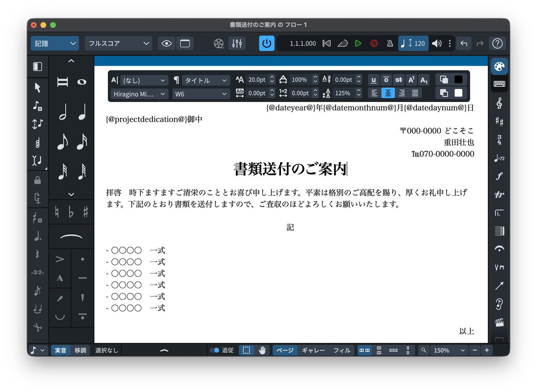This screenshot has height=392, width=537.
Task: Toggle the eye show/hide view button
Action: tap(167, 43)
